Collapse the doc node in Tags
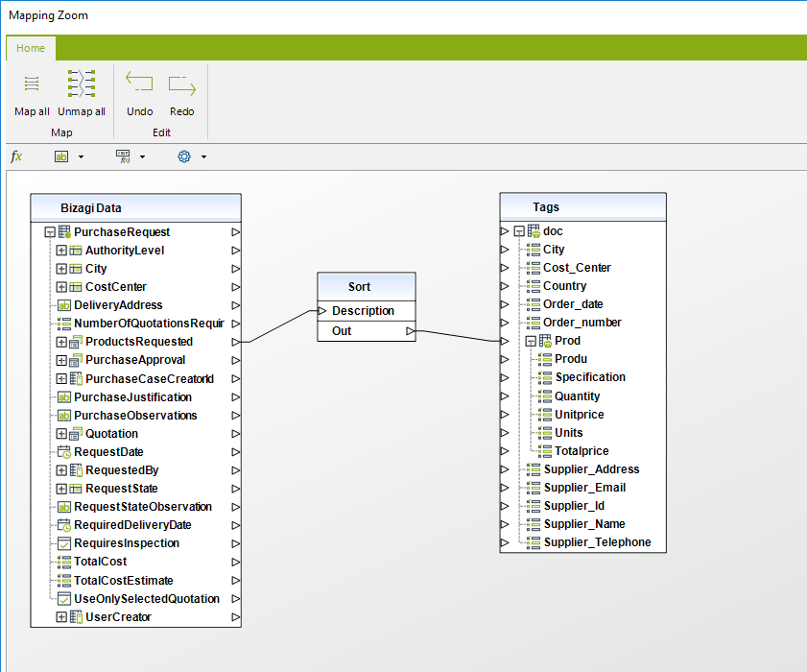Viewport: 807px width, 672px height. [x=519, y=231]
